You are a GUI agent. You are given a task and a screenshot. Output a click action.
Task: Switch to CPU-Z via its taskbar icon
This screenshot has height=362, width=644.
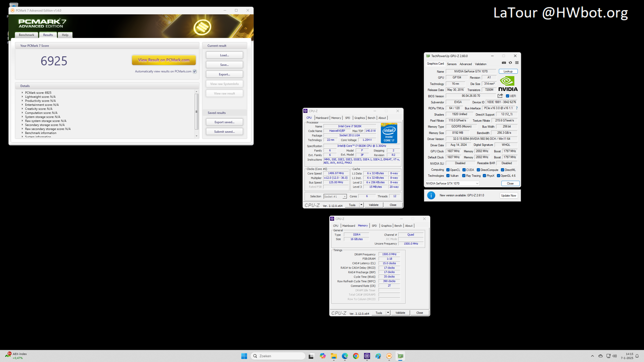tap(367, 356)
